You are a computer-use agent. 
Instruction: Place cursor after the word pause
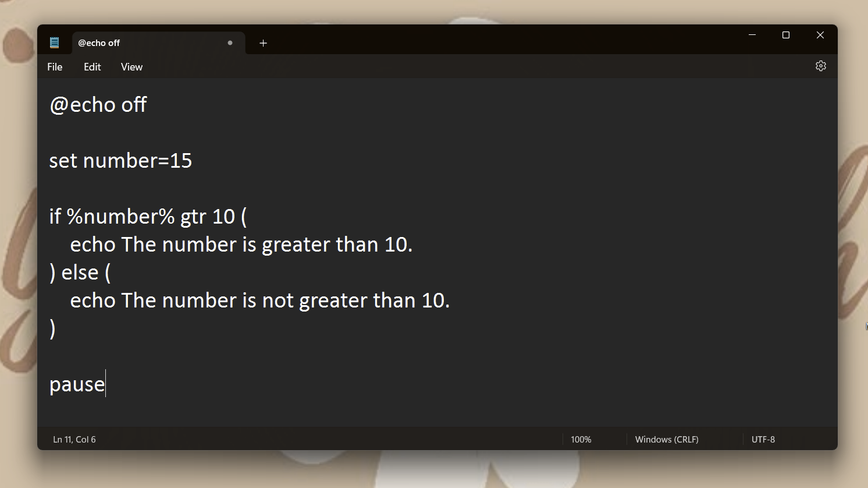click(x=105, y=383)
